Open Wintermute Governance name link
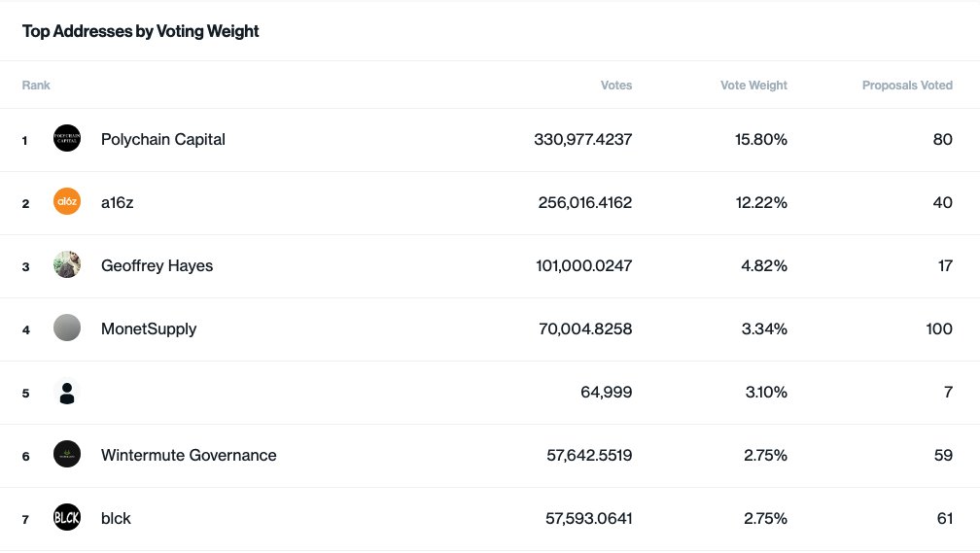Viewport: 980px width, 553px height. tap(189, 455)
